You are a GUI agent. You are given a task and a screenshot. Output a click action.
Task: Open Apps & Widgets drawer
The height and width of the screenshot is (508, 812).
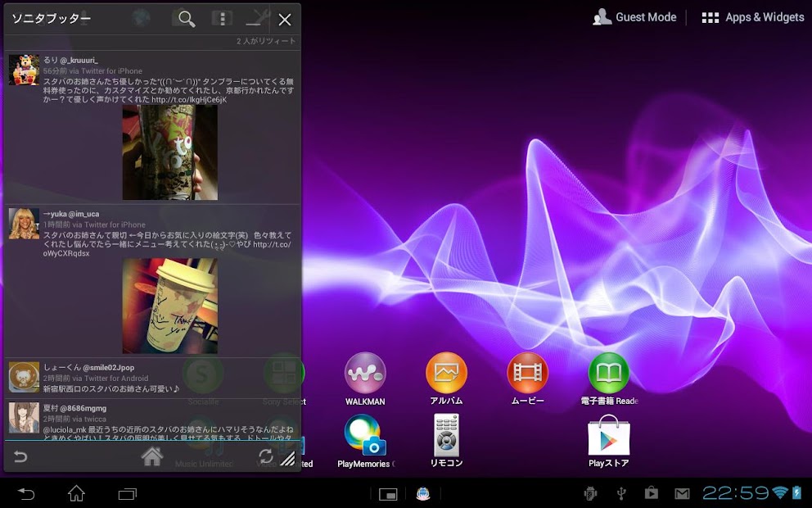(x=752, y=17)
